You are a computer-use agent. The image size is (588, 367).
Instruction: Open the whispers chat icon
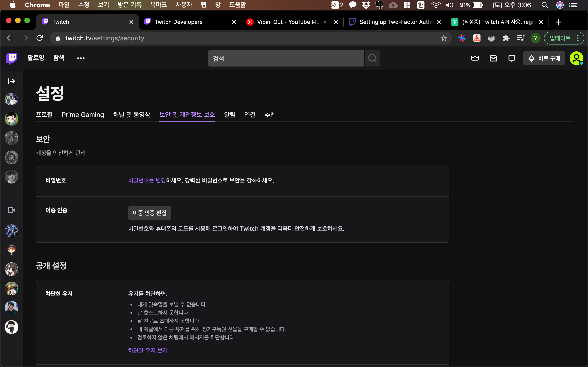512,58
